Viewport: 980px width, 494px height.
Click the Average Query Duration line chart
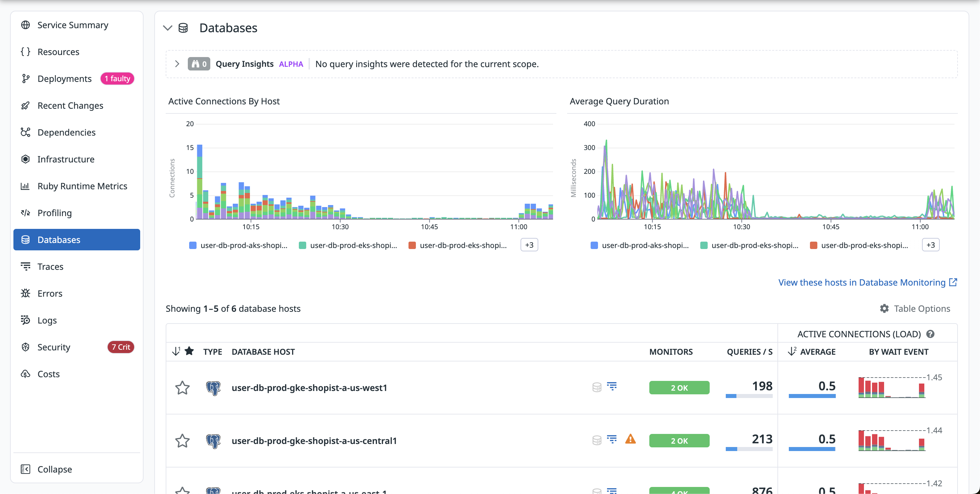(x=776, y=171)
